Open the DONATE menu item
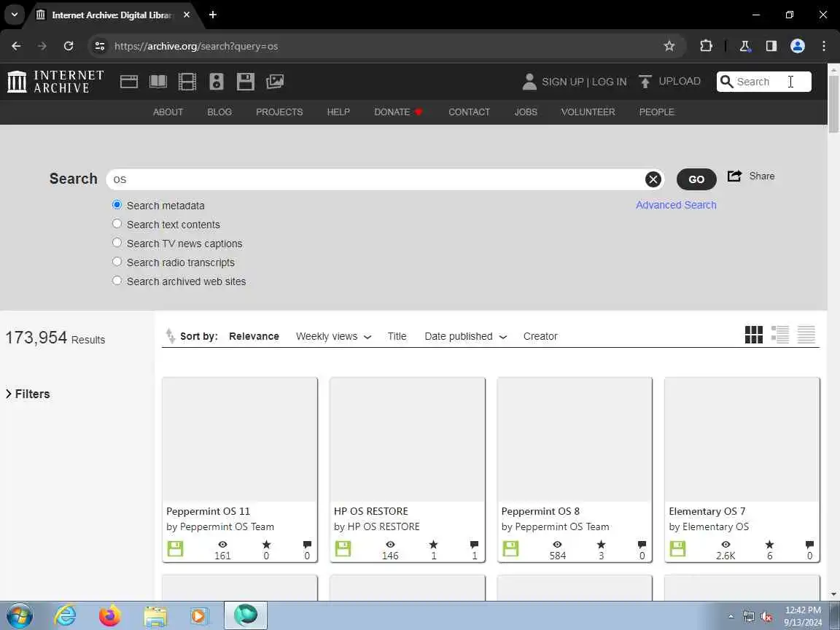 tap(398, 112)
